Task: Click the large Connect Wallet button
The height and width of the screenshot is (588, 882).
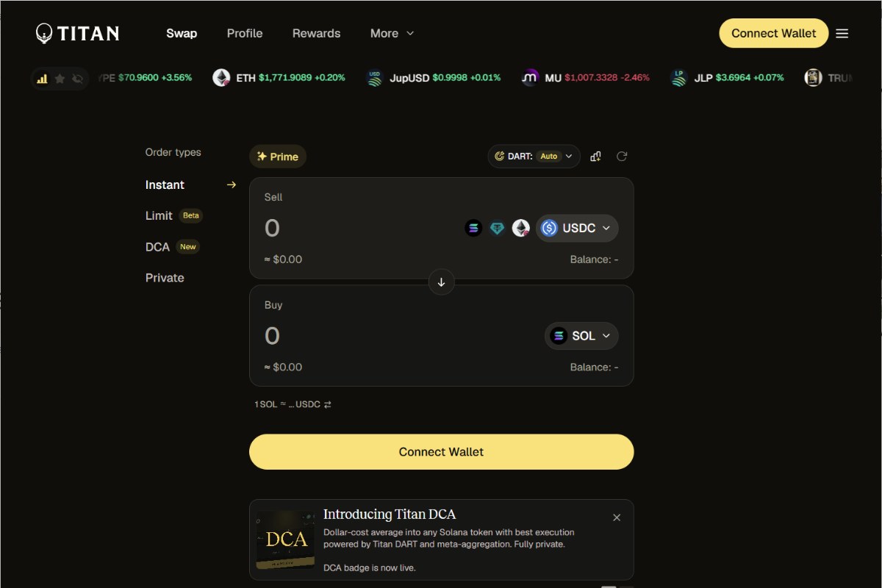Action: (x=441, y=452)
